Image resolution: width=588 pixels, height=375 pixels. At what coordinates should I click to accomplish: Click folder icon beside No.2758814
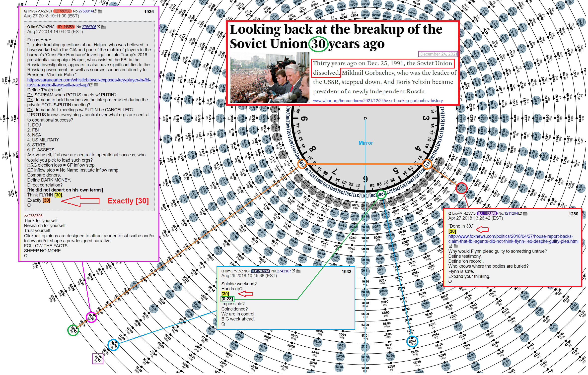[100, 11]
